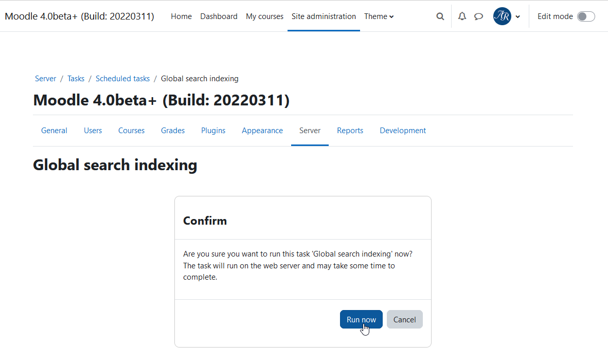Screen dimensions: 608x364
Task: Click the 'Global search indexing' page heading
Action: pos(115,165)
